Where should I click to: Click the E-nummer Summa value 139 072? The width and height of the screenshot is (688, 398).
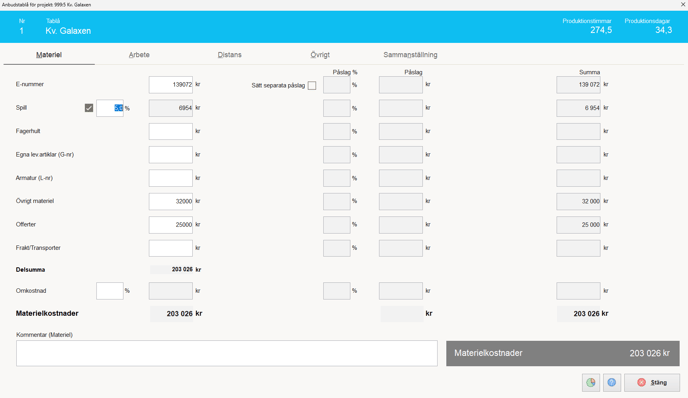tap(578, 85)
